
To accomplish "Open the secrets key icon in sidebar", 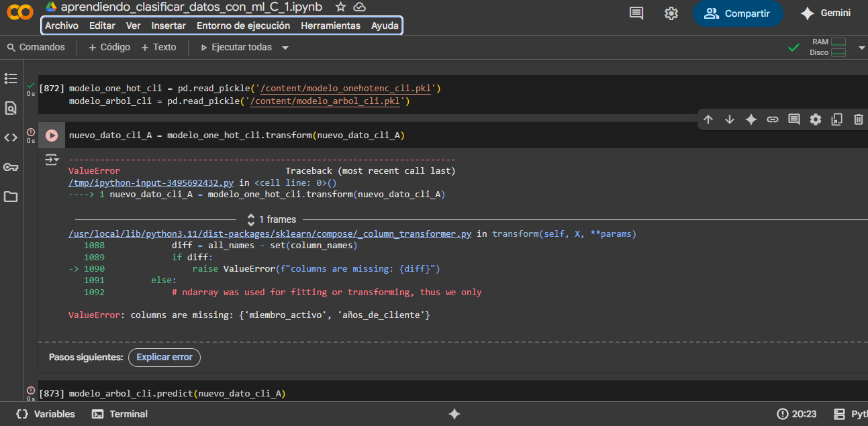I will pyautogui.click(x=11, y=167).
